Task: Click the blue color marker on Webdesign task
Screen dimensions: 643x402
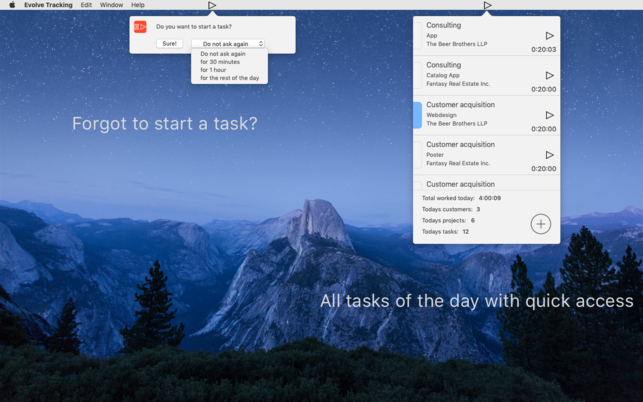Action: (417, 115)
